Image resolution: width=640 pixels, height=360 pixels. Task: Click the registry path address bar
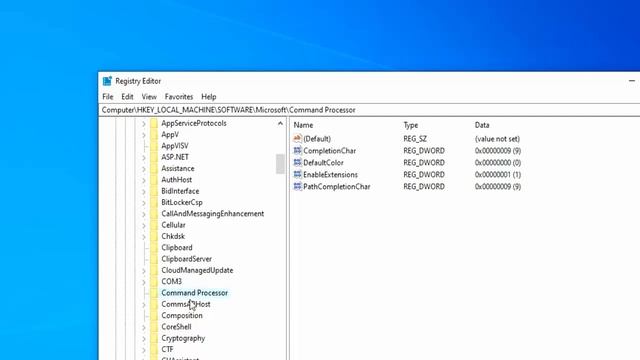[x=369, y=110]
